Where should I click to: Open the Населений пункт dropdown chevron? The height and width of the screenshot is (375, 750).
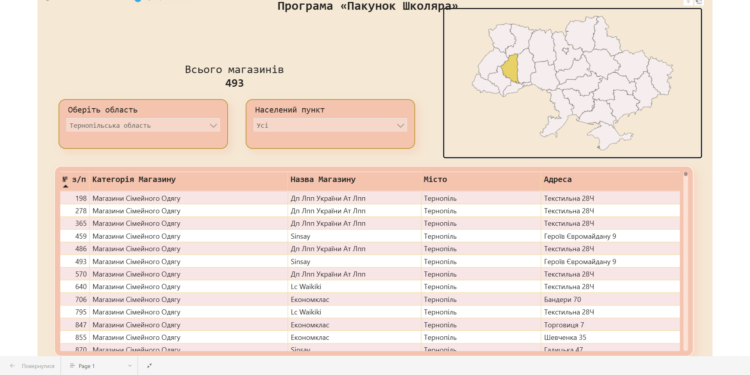coord(400,126)
